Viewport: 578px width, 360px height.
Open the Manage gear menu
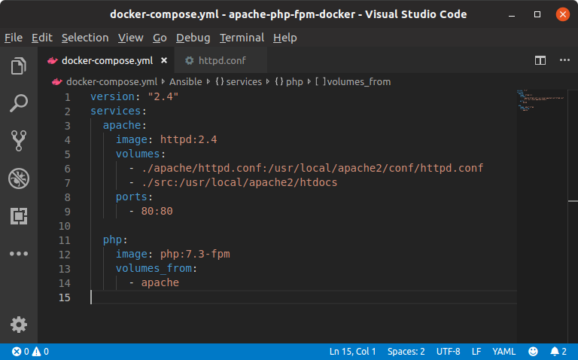point(18,325)
